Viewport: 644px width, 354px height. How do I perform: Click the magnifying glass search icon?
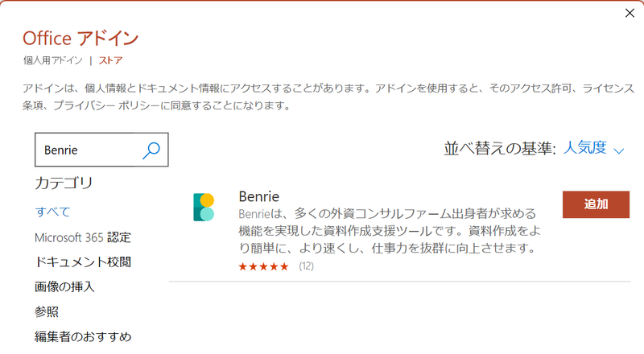pyautogui.click(x=151, y=150)
